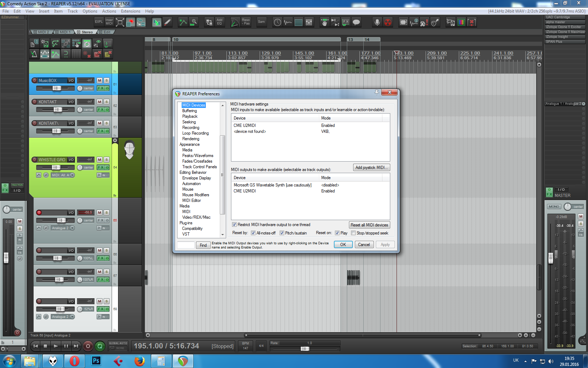Open Analogue 2 input dropdown on track 65
This screenshot has width=588, height=368.
tap(63, 228)
